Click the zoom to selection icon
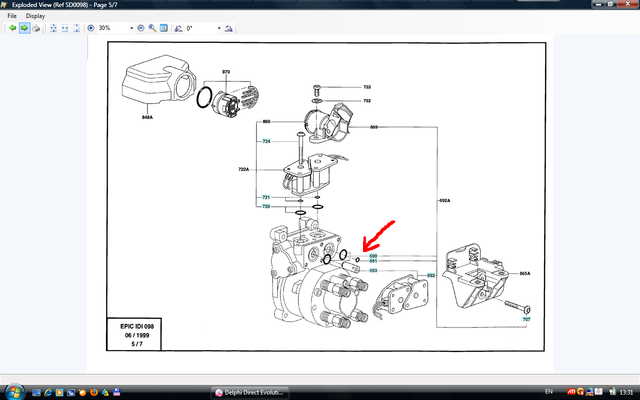The height and width of the screenshot is (400, 640). coord(164,28)
